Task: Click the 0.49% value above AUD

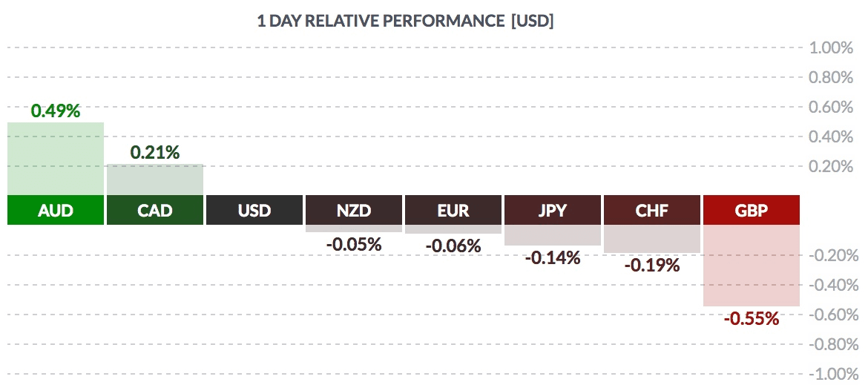Action: 56,111
